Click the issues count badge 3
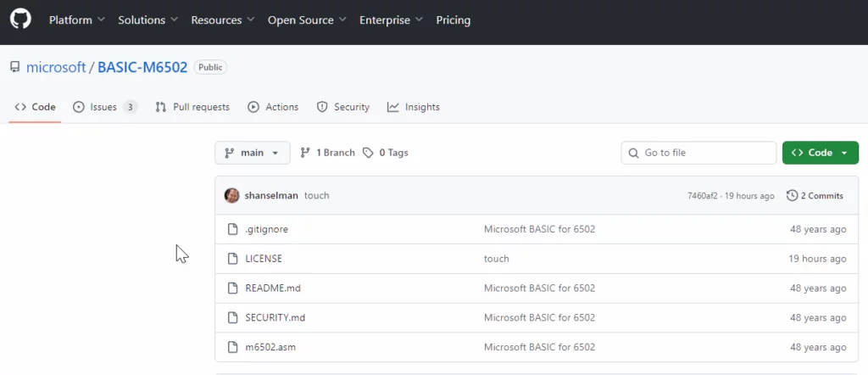The height and width of the screenshot is (375, 868). click(x=130, y=107)
